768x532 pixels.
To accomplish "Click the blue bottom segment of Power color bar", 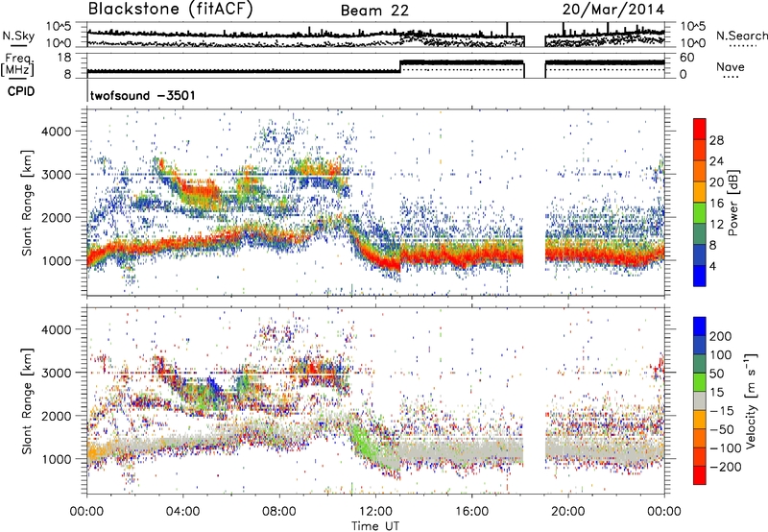I will coord(700,277).
